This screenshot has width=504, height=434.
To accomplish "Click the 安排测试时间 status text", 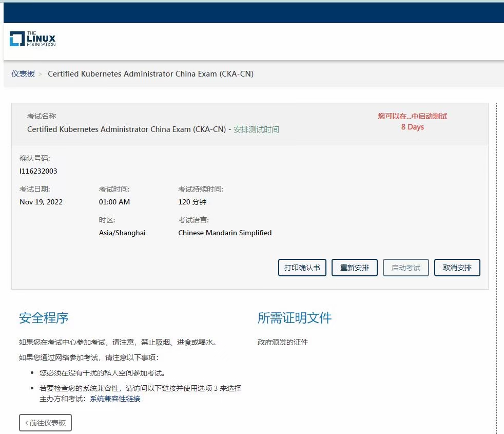I will 256,129.
